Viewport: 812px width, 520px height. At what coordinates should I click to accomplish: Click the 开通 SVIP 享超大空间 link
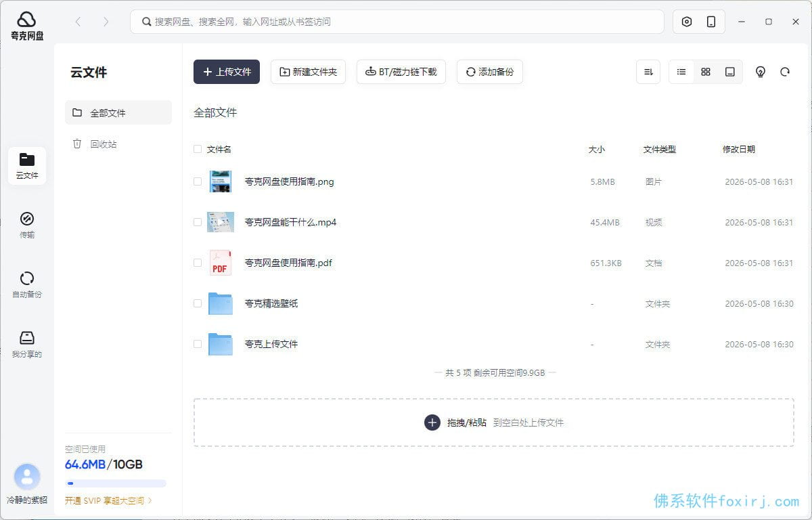click(x=108, y=501)
